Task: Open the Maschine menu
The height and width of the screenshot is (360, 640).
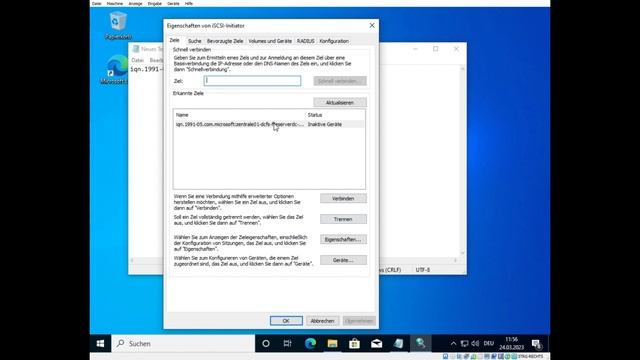Action: 115,3
